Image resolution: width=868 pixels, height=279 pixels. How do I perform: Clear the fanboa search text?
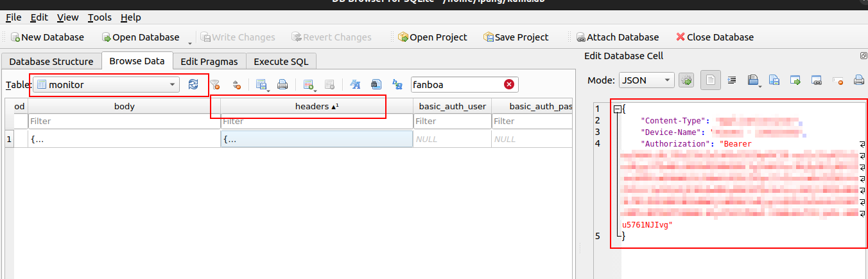[x=509, y=84]
